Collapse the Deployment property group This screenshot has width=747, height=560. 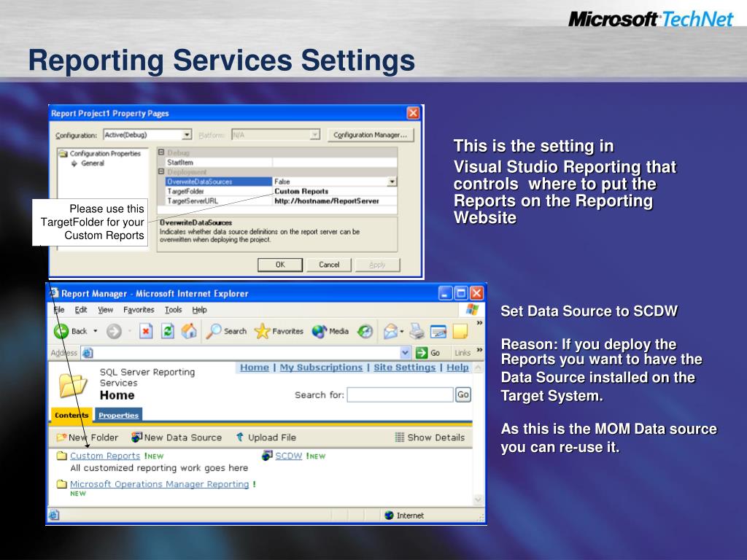(161, 171)
